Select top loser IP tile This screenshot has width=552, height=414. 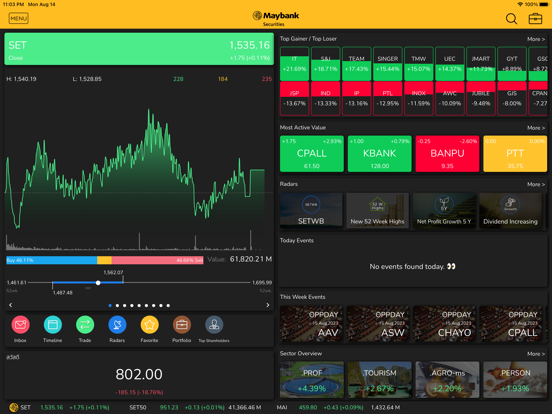pos(357,98)
